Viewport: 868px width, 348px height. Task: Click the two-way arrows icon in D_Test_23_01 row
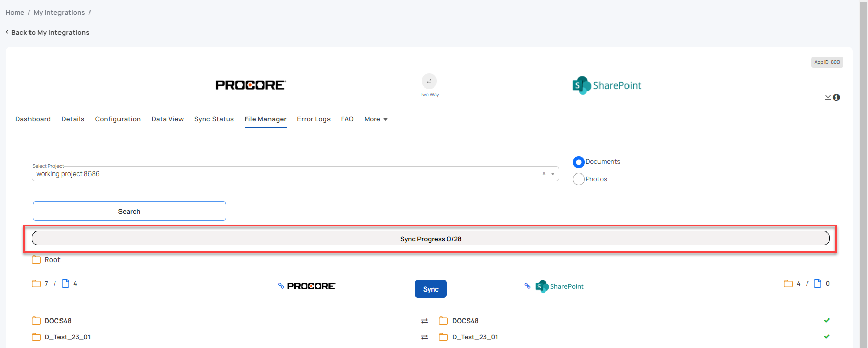coord(425,337)
